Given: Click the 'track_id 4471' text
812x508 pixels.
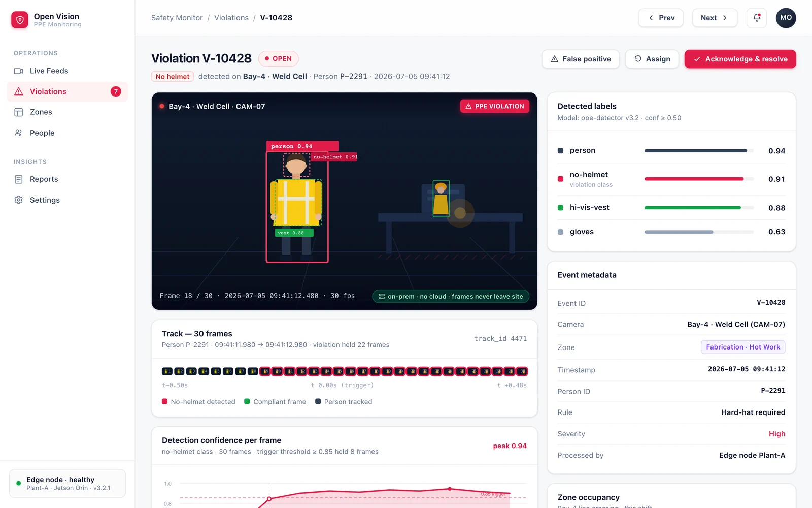Looking at the screenshot, I should point(500,338).
